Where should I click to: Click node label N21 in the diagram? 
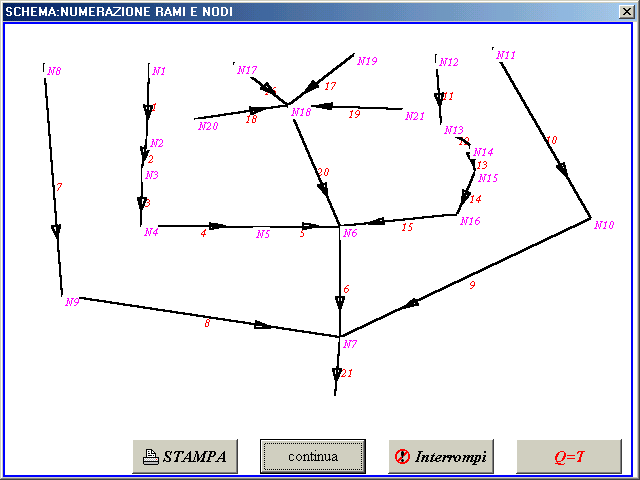click(x=414, y=117)
